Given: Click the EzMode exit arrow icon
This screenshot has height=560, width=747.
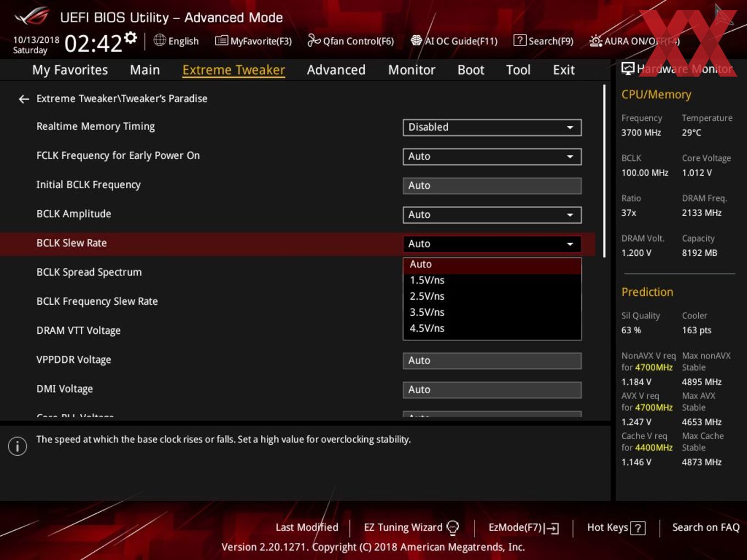Looking at the screenshot, I should pyautogui.click(x=552, y=528).
